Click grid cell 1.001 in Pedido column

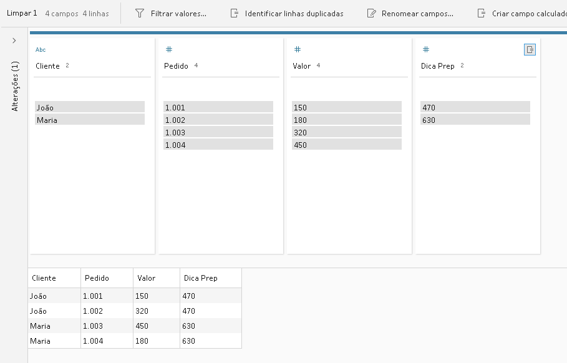[x=107, y=296]
